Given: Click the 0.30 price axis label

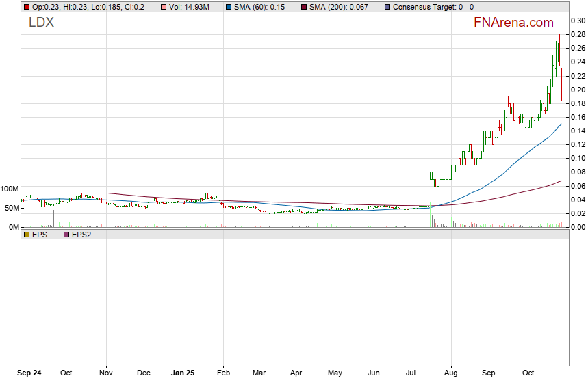Looking at the screenshot, I should click(578, 21).
